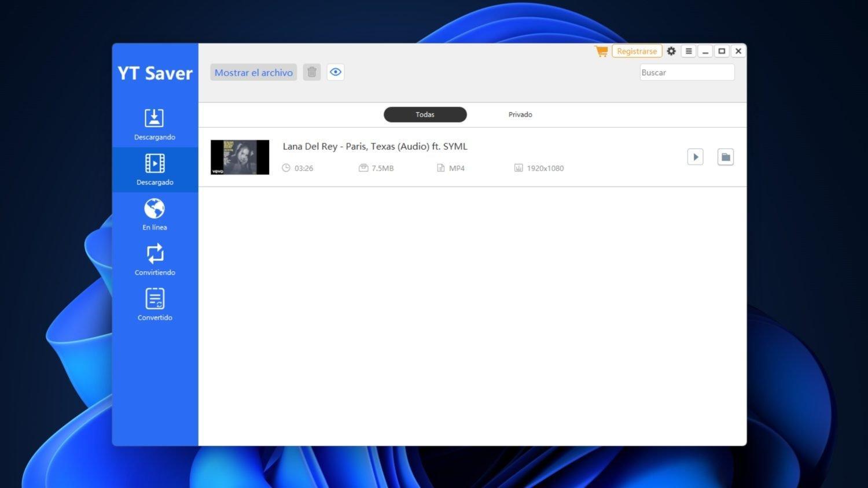Image resolution: width=868 pixels, height=488 pixels.
Task: Toggle private mode eye icon
Action: pyautogui.click(x=336, y=72)
